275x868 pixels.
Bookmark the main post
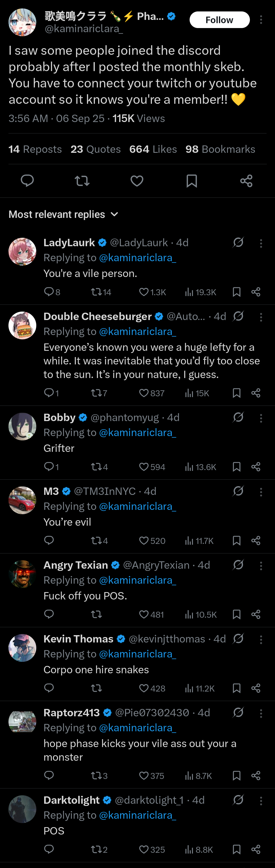(x=192, y=181)
